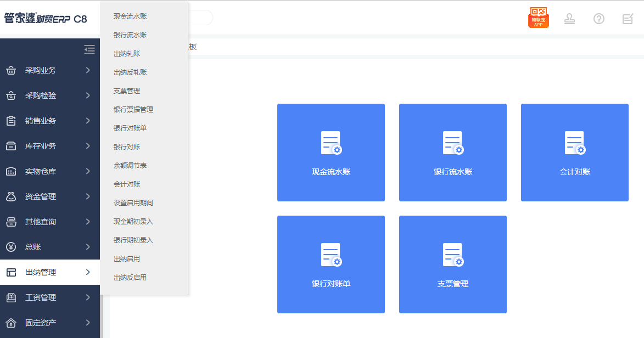Click the 库存业务 box icon
The height and width of the screenshot is (338, 644).
pyautogui.click(x=11, y=146)
